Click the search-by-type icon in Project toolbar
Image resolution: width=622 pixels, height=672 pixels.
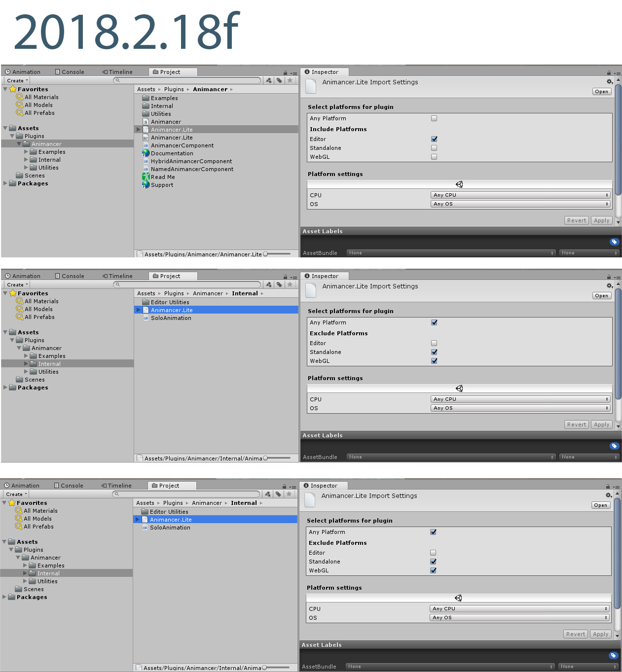pos(269,80)
